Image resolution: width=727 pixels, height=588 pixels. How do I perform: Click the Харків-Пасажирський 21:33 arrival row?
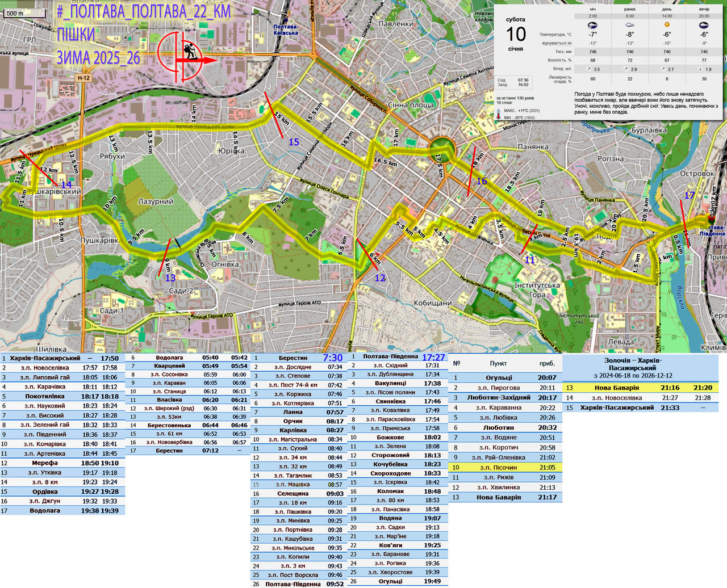point(641,408)
